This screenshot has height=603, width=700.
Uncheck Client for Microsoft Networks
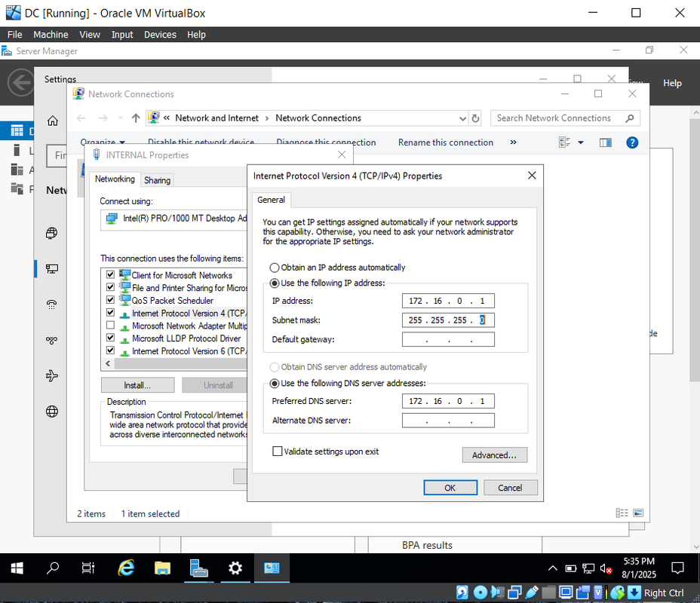click(x=110, y=274)
